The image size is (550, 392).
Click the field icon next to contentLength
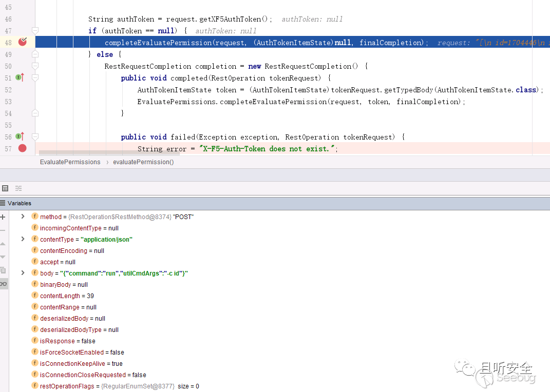(35, 296)
